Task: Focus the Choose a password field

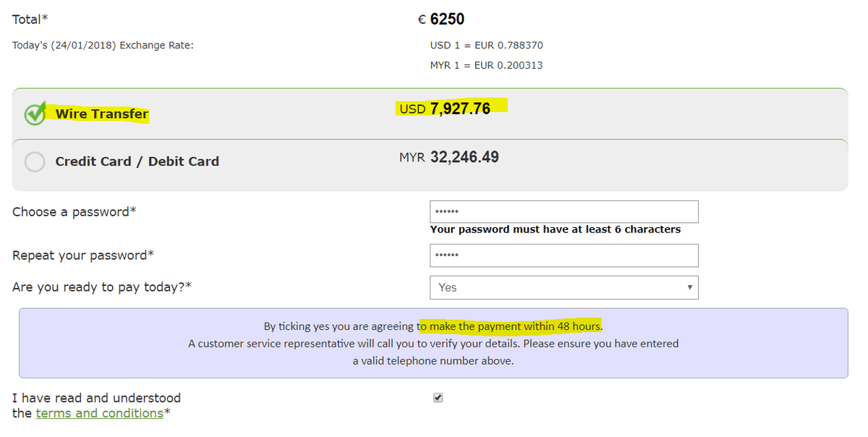Action: pos(564,212)
